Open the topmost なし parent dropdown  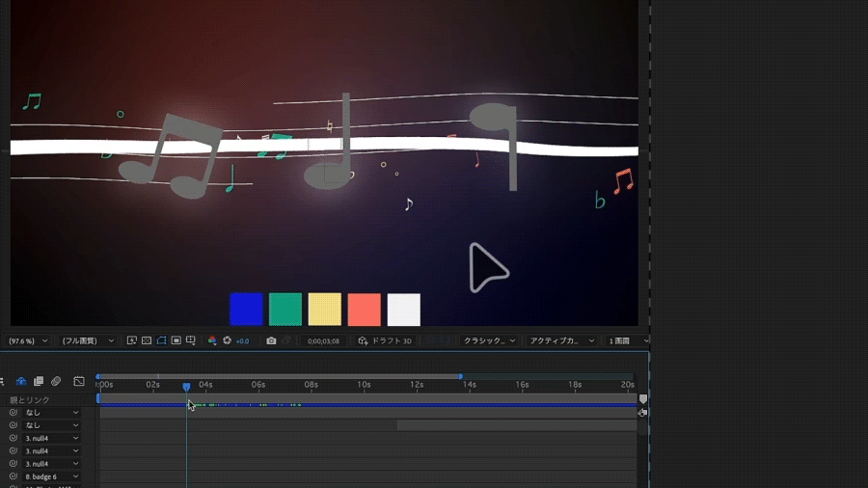click(51, 413)
